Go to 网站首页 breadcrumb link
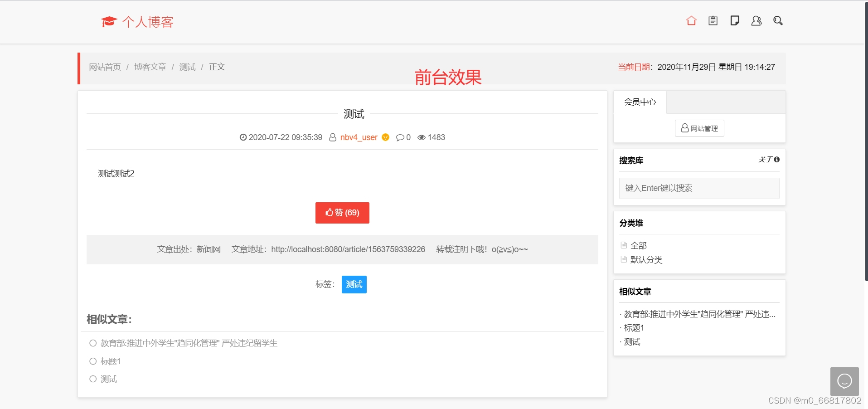This screenshot has width=868, height=409. pos(105,67)
